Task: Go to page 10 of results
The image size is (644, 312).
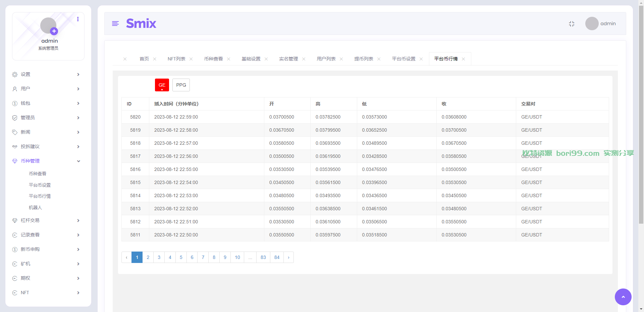Action: (x=237, y=257)
